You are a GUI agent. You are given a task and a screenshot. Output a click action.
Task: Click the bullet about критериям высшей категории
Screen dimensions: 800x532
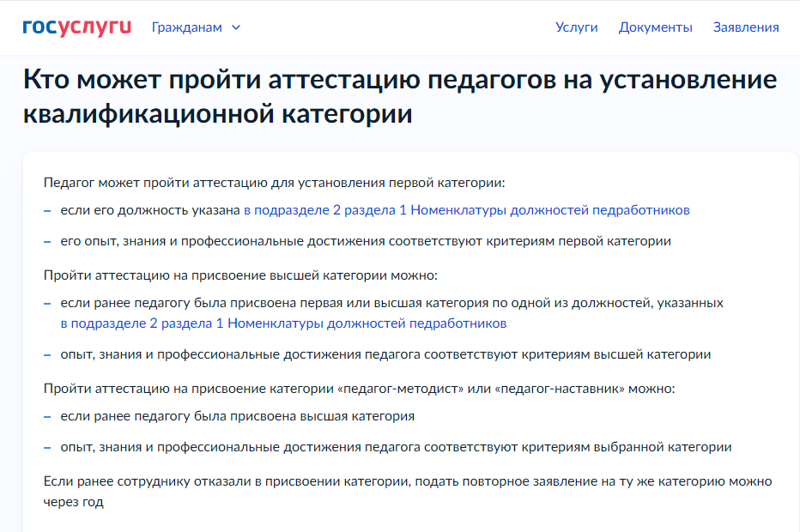tap(385, 354)
